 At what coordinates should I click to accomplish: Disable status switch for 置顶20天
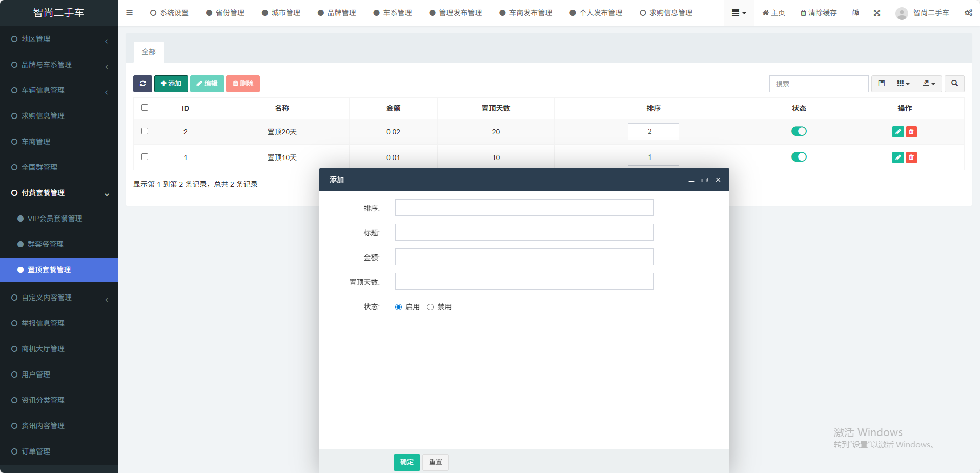click(x=799, y=131)
